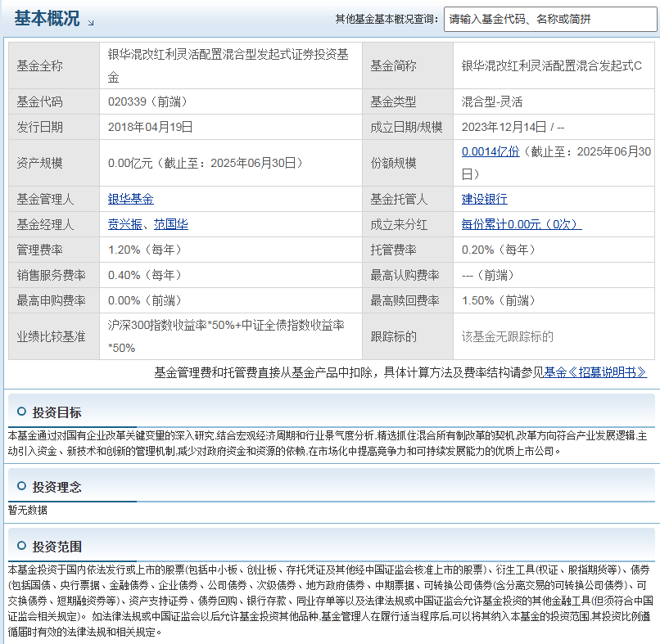The width and height of the screenshot is (660, 644).
Task: Click the max purchase fee 0.00%（前端）
Action: pyautogui.click(x=145, y=300)
